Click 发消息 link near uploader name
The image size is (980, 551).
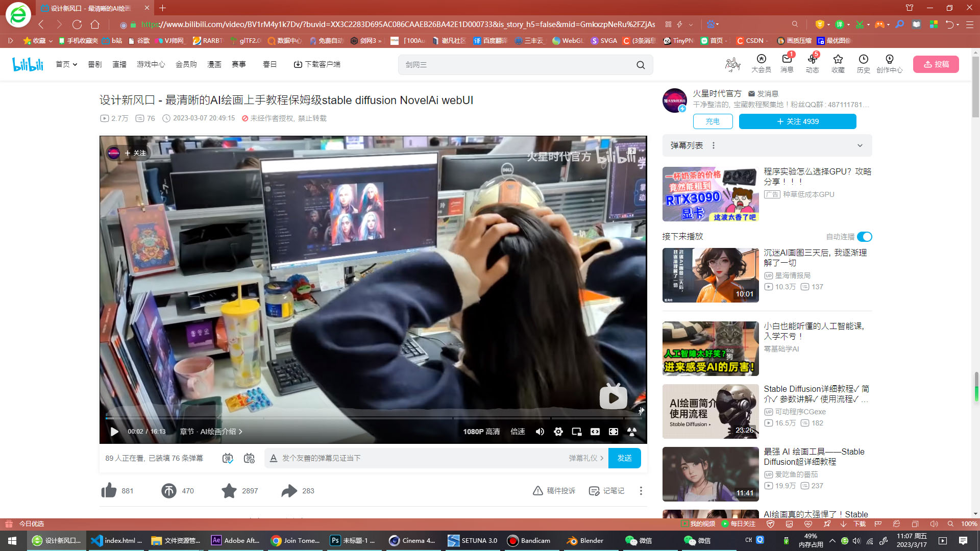click(763, 94)
